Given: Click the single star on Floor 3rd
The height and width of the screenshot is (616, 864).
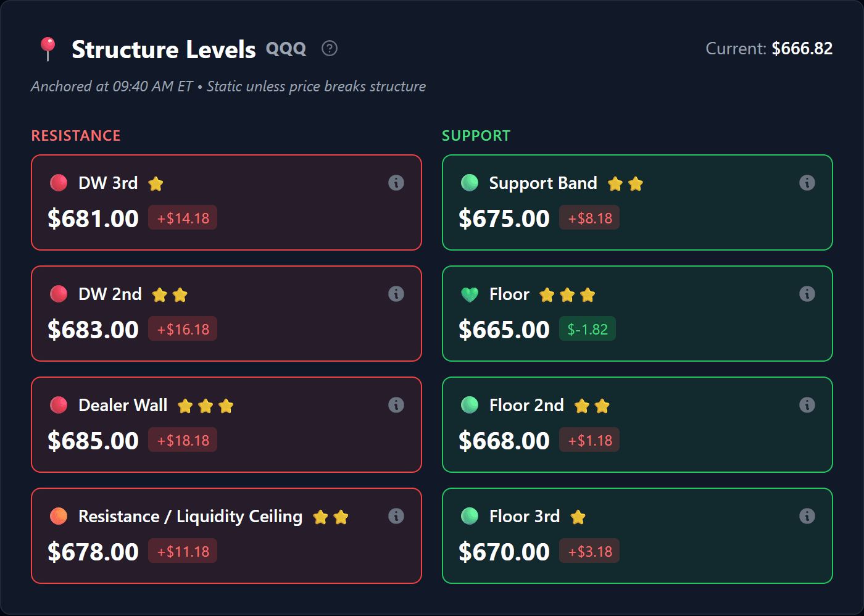Looking at the screenshot, I should tap(578, 517).
